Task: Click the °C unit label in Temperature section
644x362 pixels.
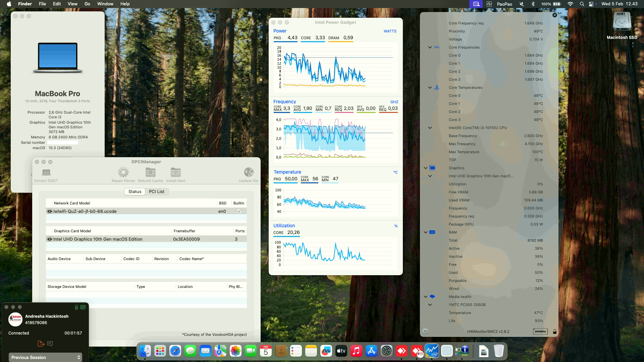Action: 395,172
